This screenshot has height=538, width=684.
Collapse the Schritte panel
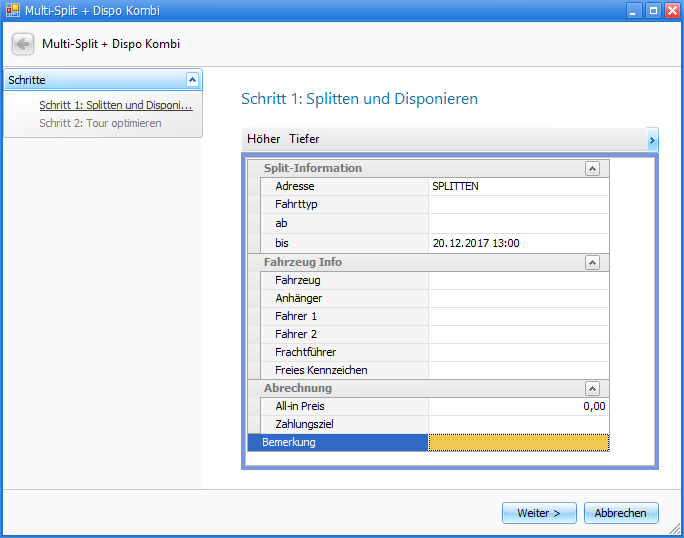tap(192, 80)
